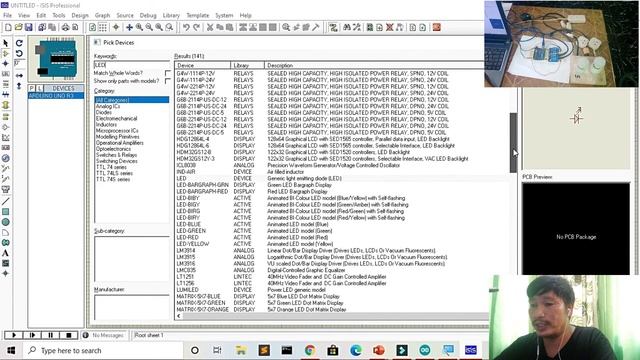Select the Selection Mode arrow tool

click(x=6, y=43)
